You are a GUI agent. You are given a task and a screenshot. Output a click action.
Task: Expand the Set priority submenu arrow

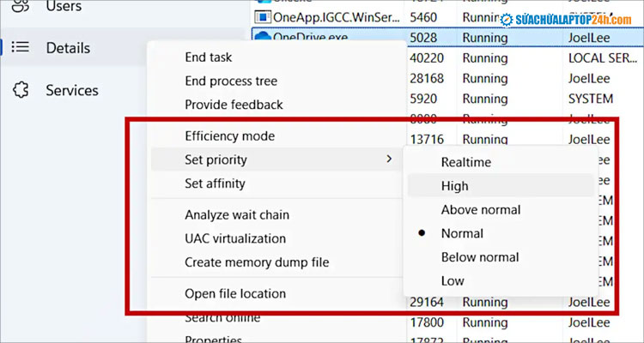[389, 159]
